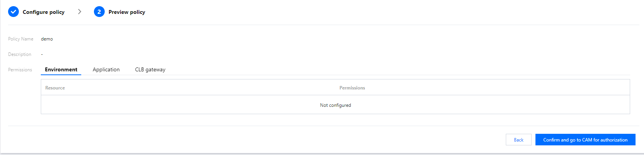Click the checkmark icon for Configure policy
Viewport: 644px width, 155px height.
[13, 12]
